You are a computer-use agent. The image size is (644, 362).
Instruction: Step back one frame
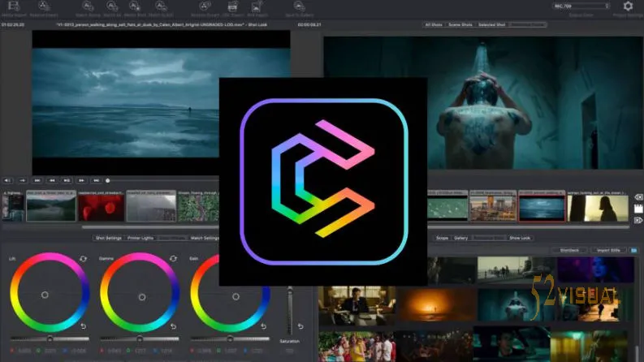pyautogui.click(x=52, y=180)
